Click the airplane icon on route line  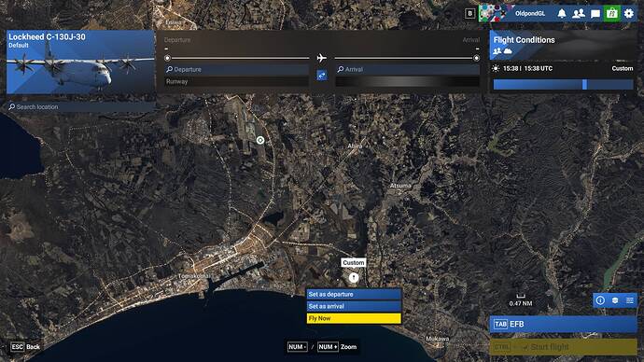coord(322,58)
